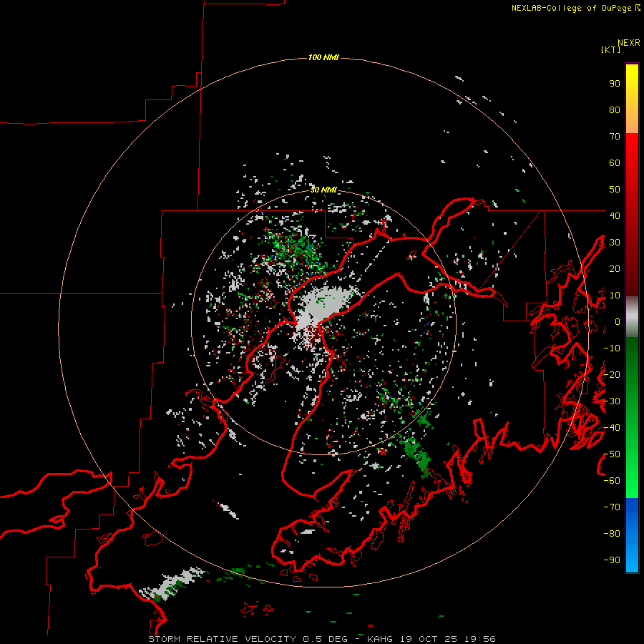Click the 60 value on the velocity scale
This screenshot has width=644, height=644.
[x=615, y=163]
